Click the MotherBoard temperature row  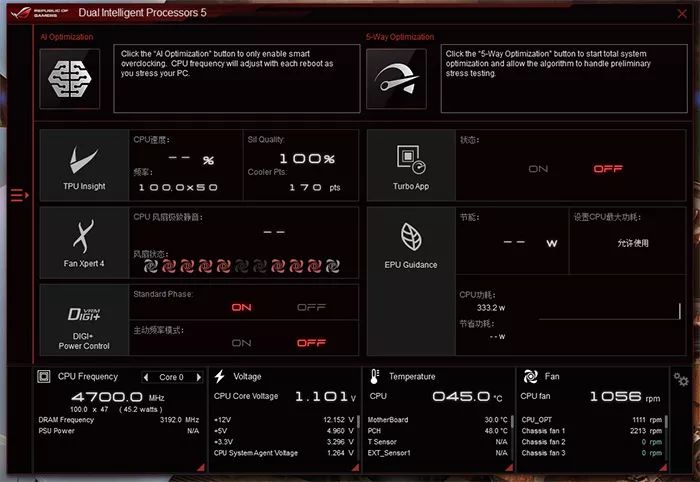[x=438, y=420]
